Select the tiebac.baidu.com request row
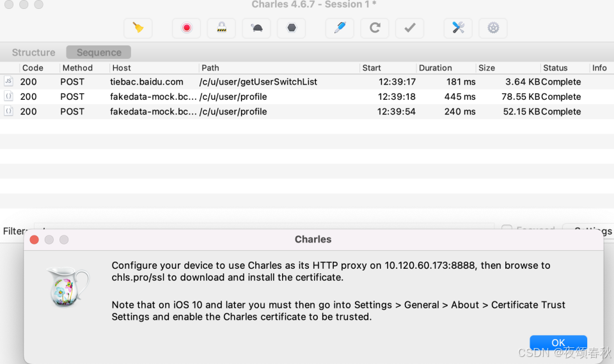This screenshot has width=614, height=364. pos(307,82)
